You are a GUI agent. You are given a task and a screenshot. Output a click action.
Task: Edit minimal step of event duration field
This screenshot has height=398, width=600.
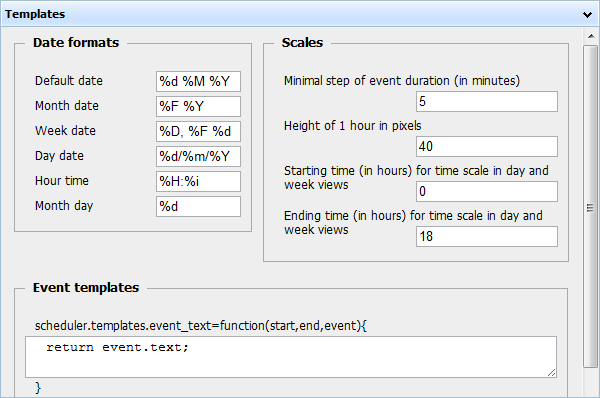click(487, 101)
